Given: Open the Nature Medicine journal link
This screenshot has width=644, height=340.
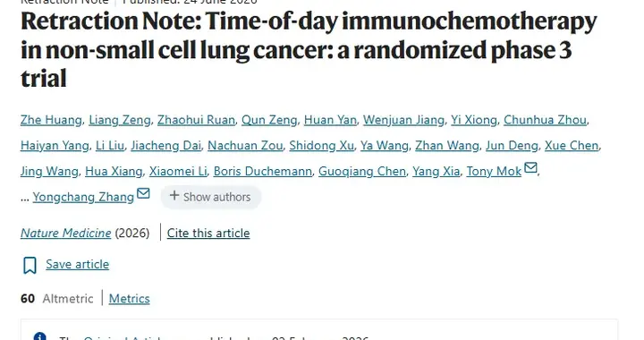Looking at the screenshot, I should pyautogui.click(x=65, y=233).
